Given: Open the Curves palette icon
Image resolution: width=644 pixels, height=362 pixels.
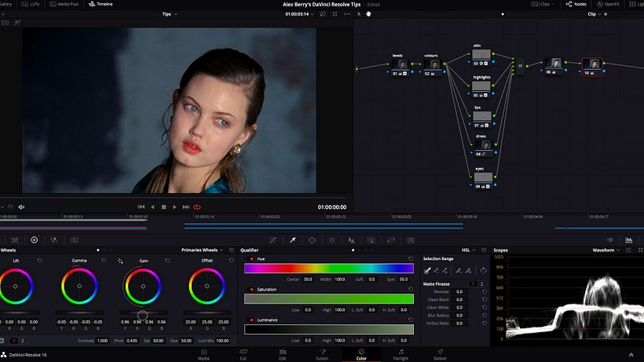Looking at the screenshot, I should tap(273, 240).
